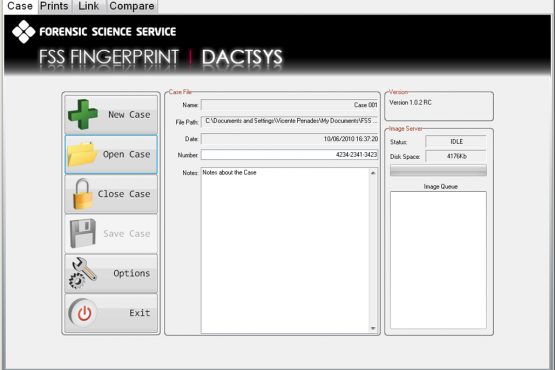
Task: Click the New Case button label
Action: [x=129, y=115]
